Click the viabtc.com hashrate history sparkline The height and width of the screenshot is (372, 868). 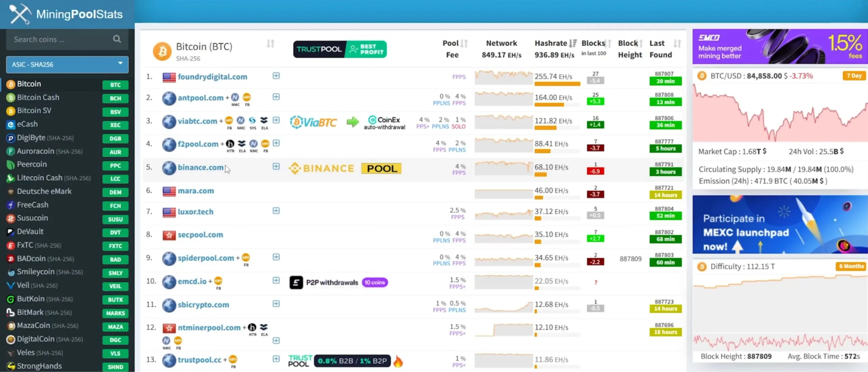point(504,122)
